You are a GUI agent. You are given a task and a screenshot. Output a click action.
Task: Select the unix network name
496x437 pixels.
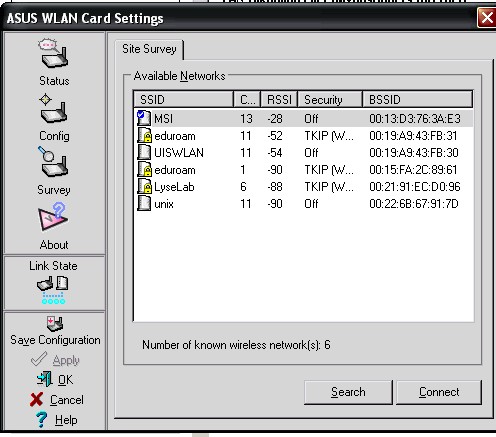[164, 204]
